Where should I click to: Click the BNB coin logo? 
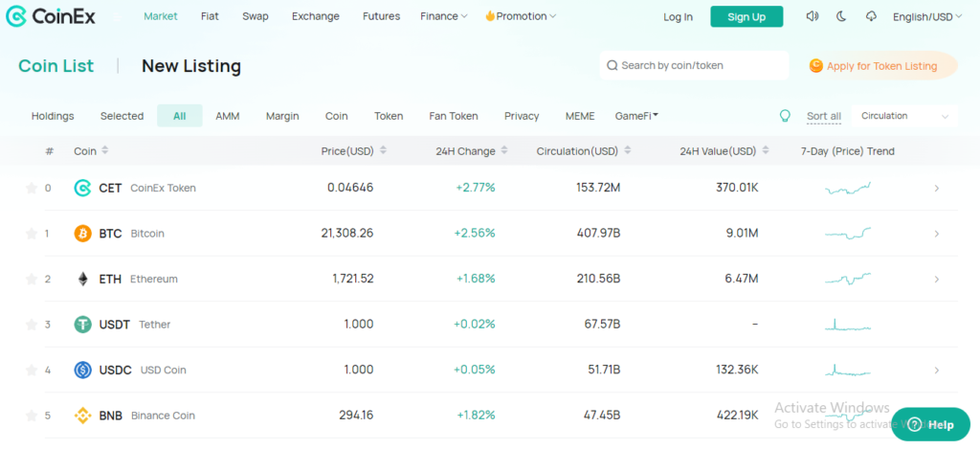82,416
